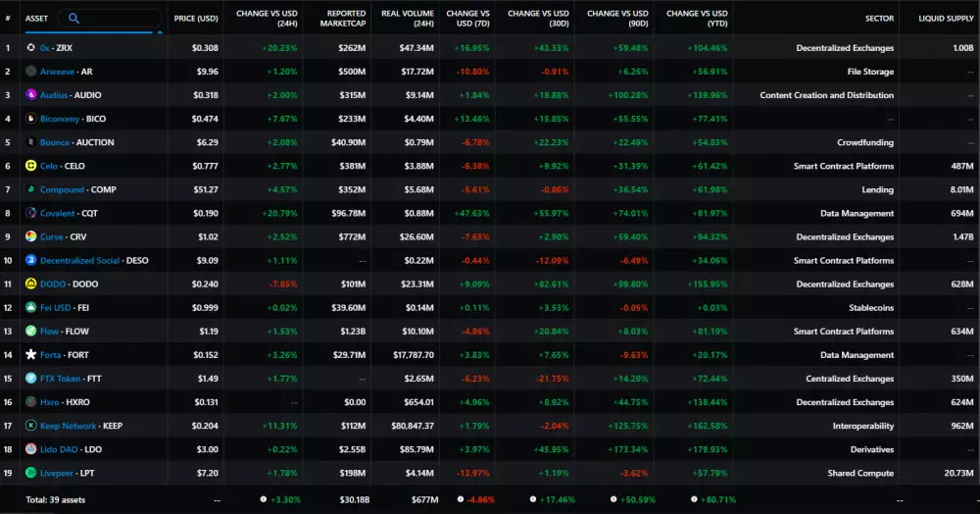This screenshot has height=514, width=980.
Task: Click info icon beside total +50.59%
Action: click(x=613, y=499)
